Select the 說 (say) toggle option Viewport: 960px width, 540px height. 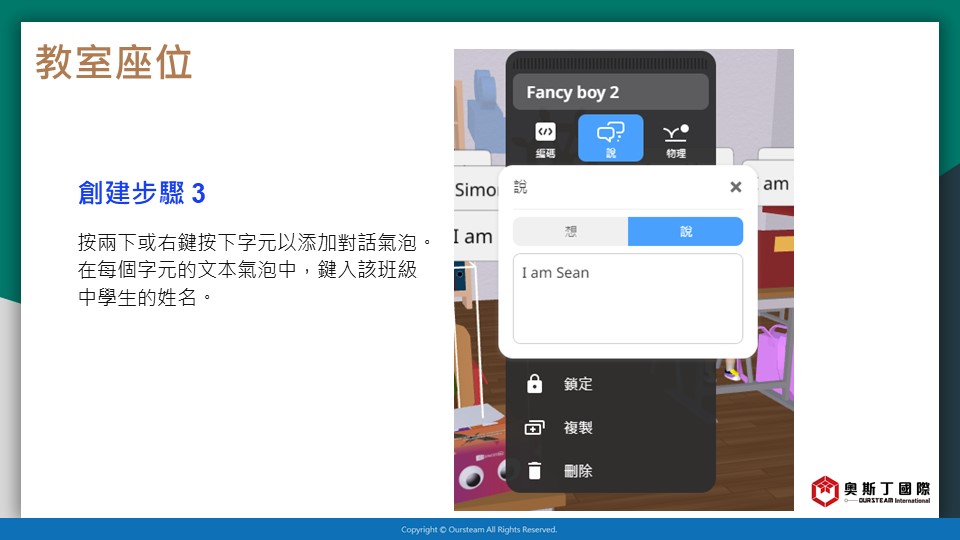[x=685, y=231]
